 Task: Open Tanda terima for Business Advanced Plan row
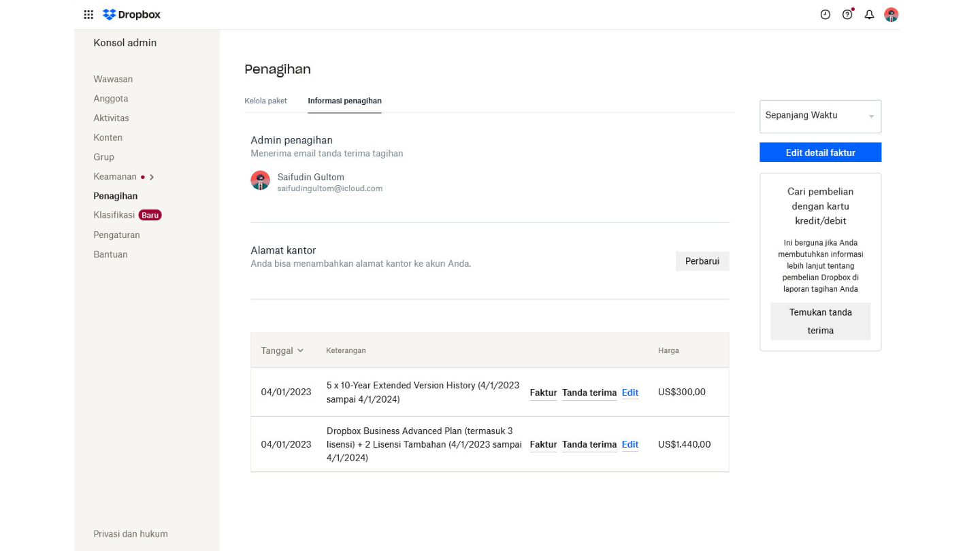pos(589,444)
